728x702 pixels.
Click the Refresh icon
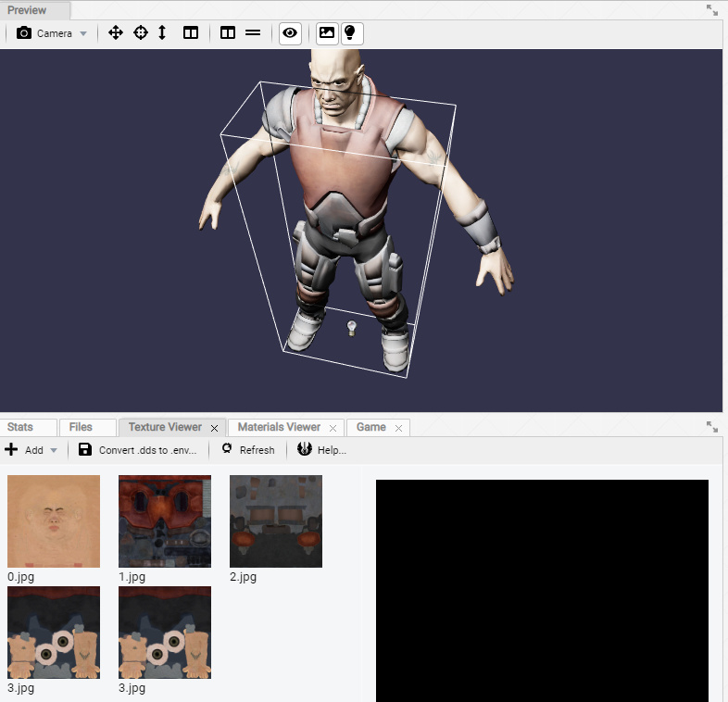tap(227, 448)
